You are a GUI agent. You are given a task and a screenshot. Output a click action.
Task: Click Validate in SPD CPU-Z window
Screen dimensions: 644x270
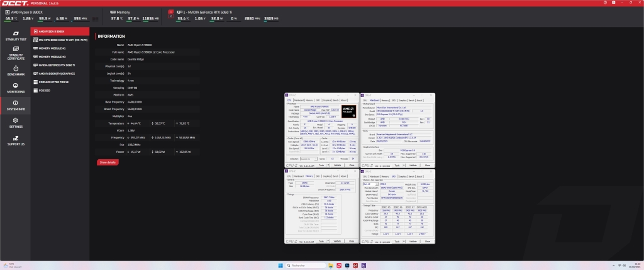413,241
